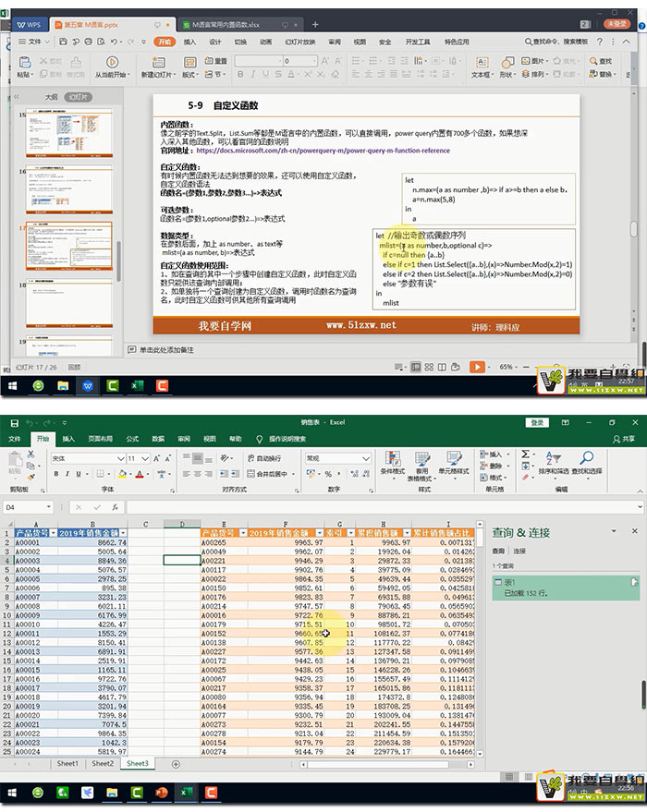Click Excel Format Painter brush
This screenshot has height=812, width=647.
point(31,476)
